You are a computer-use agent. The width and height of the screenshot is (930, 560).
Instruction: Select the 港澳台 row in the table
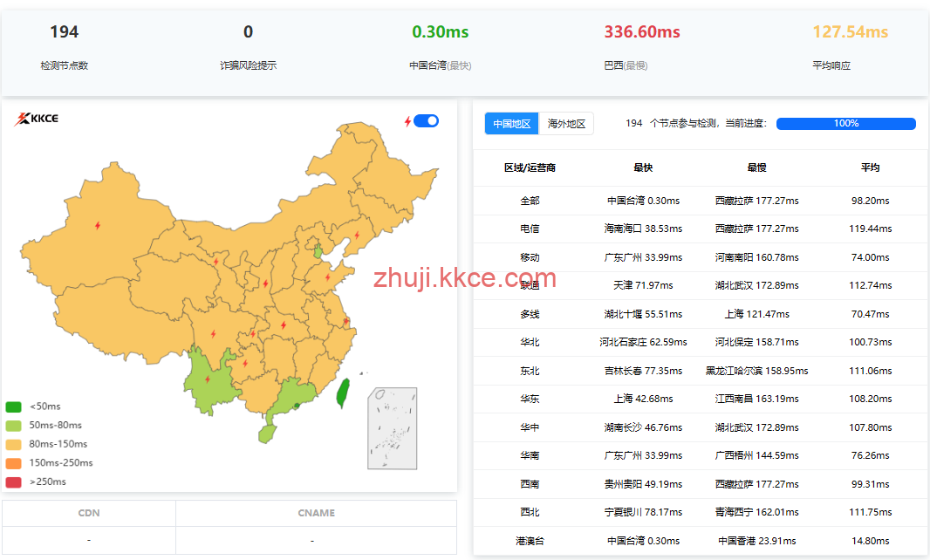[x=530, y=541]
